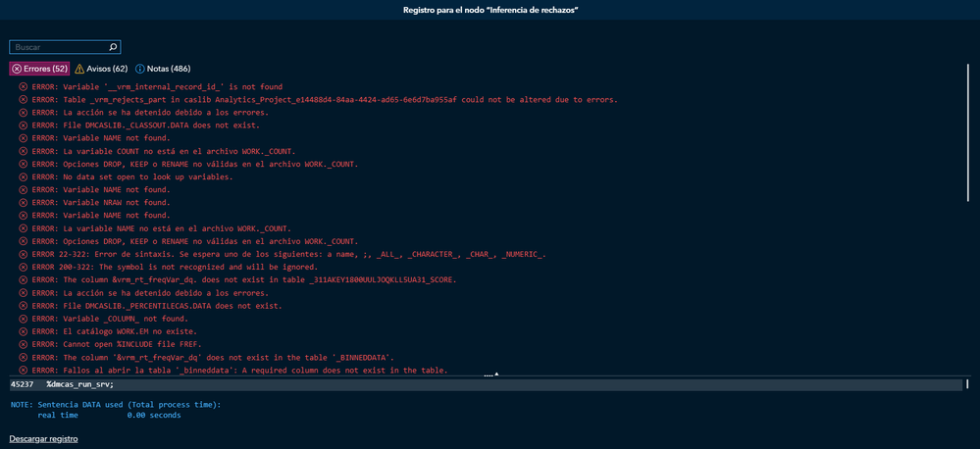Click log line 45237 %dmcas_run_srv;
The width and height of the screenshot is (980, 449).
[487, 384]
